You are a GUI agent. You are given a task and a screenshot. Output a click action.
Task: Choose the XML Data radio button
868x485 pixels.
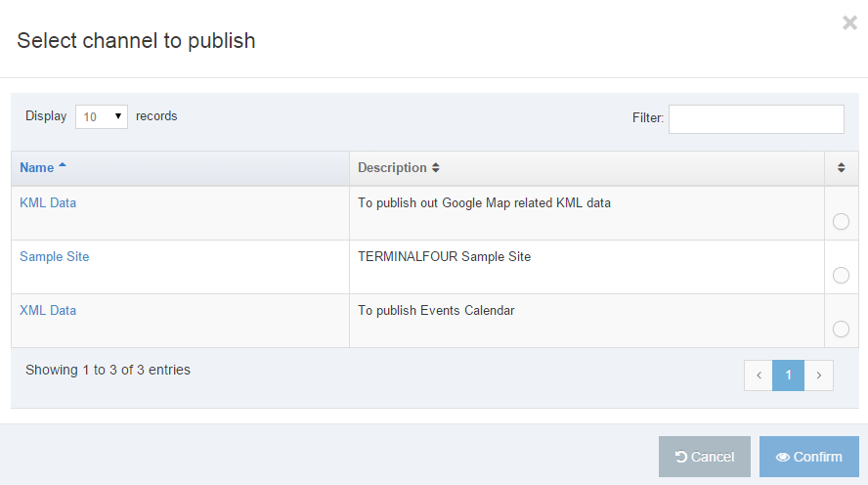[x=841, y=330]
